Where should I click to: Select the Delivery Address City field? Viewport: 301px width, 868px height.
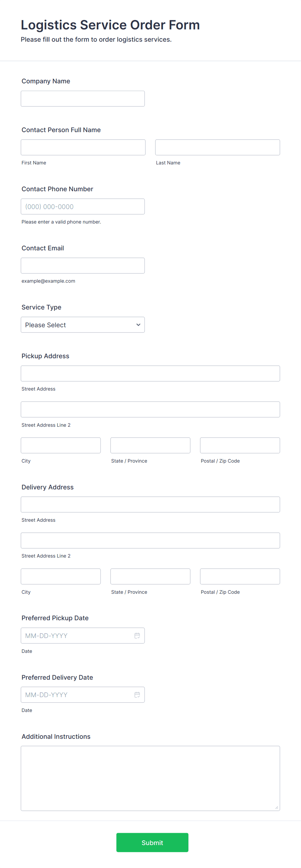(61, 576)
